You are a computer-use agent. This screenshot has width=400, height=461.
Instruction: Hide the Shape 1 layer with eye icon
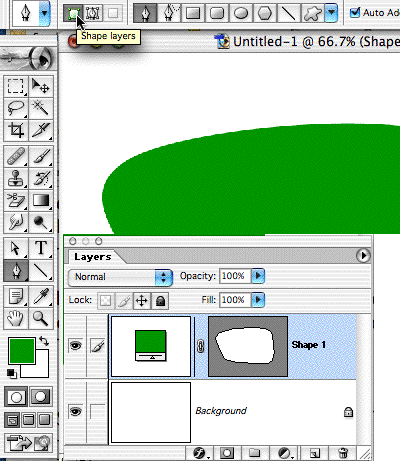coord(76,345)
